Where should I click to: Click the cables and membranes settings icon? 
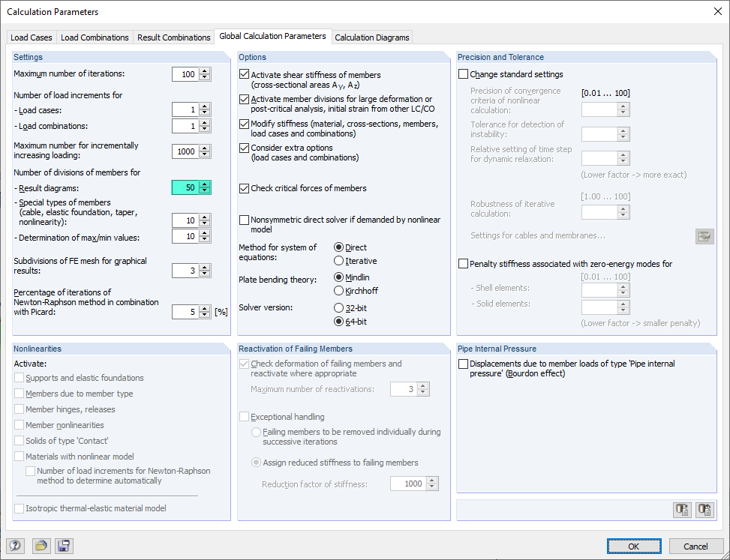704,236
